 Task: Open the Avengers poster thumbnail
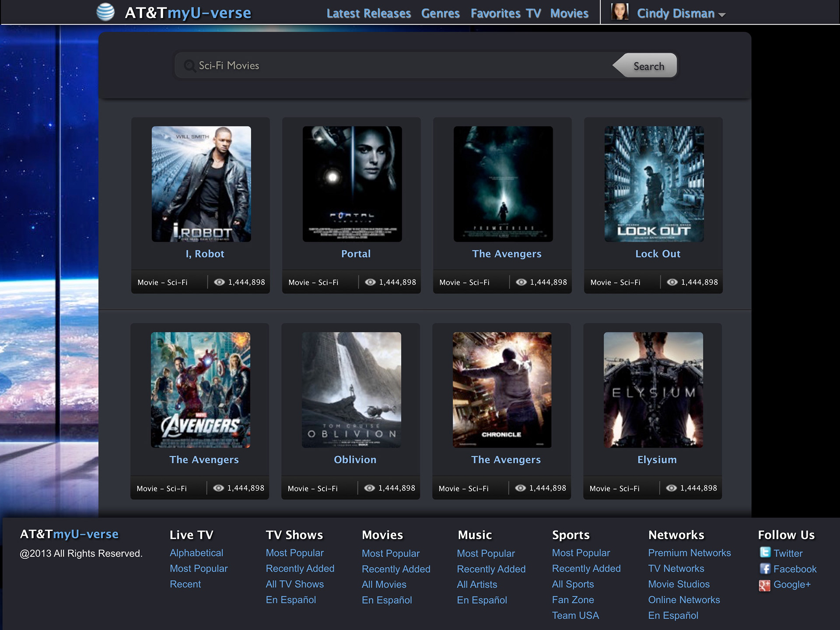(200, 390)
